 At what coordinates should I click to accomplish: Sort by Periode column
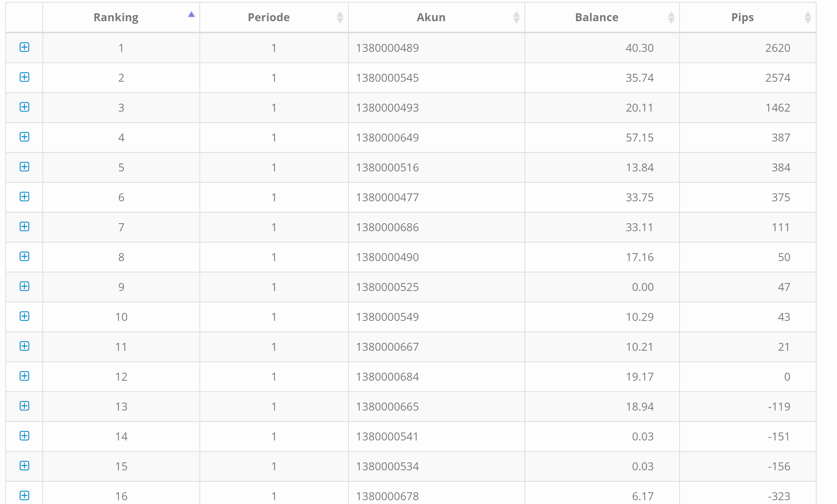[x=269, y=17]
